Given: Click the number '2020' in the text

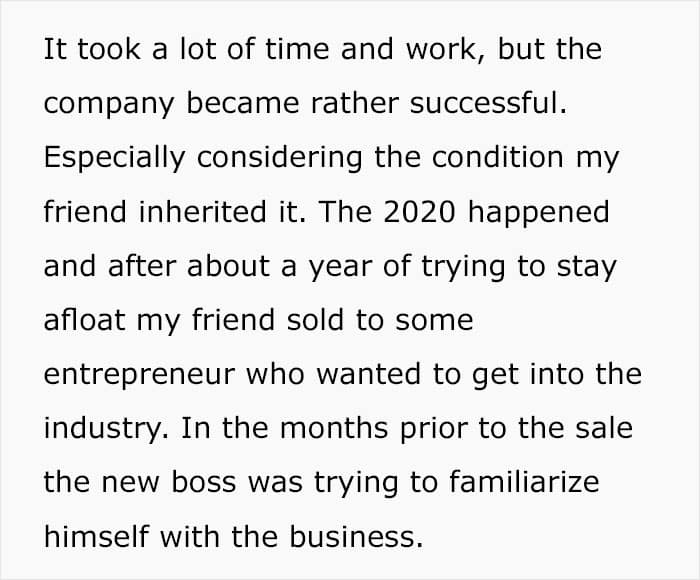Looking at the screenshot, I should coord(419,212).
